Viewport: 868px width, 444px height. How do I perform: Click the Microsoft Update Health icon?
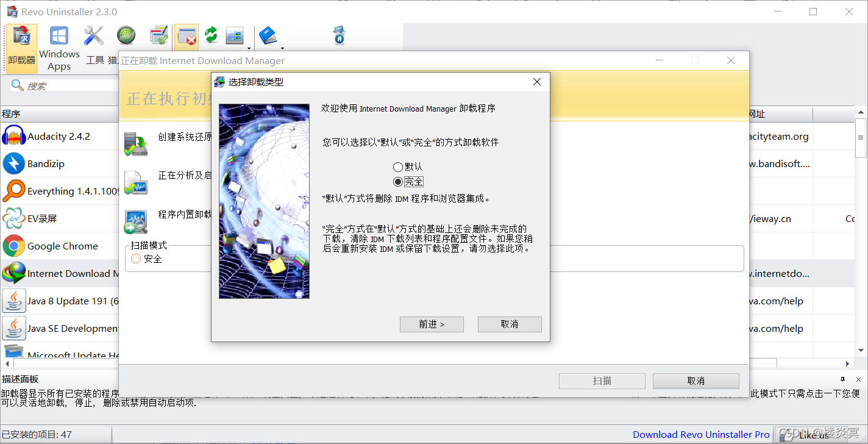(13, 351)
